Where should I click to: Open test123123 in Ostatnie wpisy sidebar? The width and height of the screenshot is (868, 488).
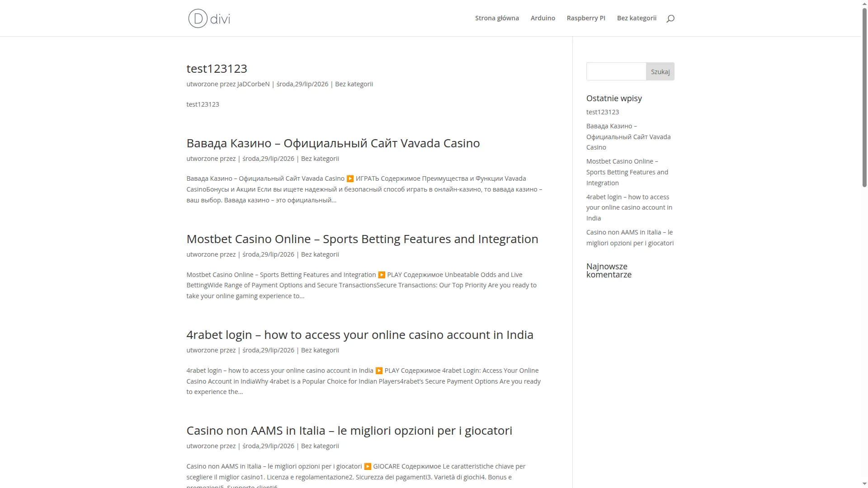coord(603,112)
